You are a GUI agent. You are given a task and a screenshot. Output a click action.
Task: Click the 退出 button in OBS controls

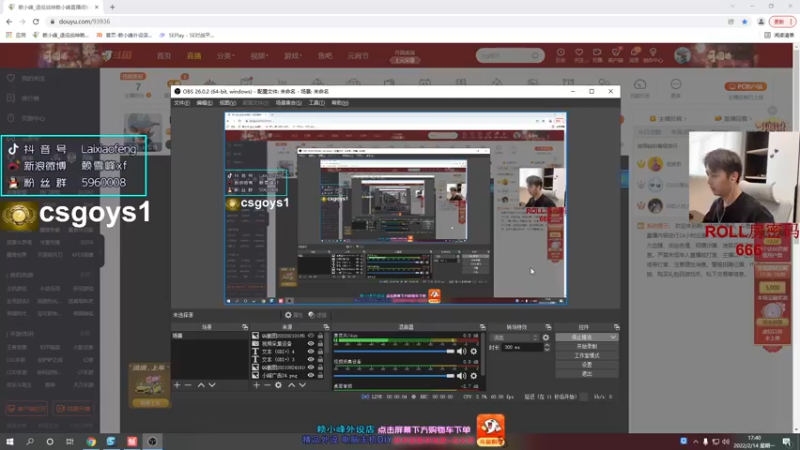587,373
